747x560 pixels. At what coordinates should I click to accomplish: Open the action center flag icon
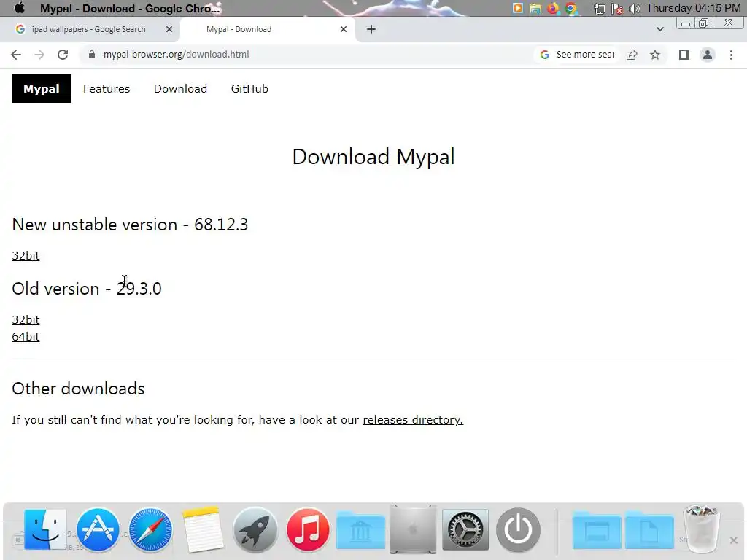coord(617,9)
